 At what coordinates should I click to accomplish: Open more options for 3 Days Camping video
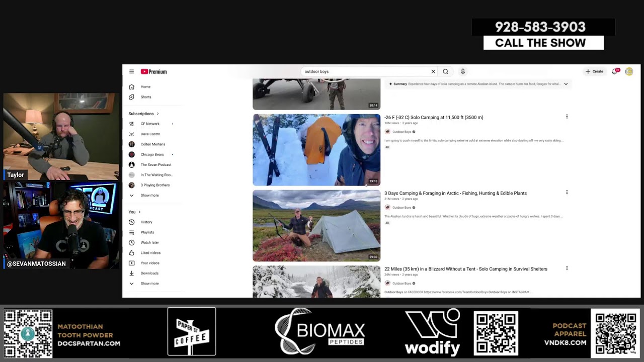[x=567, y=193]
